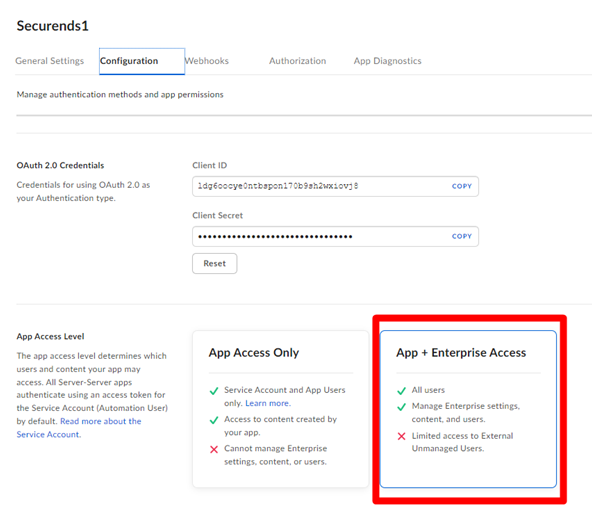This screenshot has height=505, width=592.
Task: Copy the Client ID value
Action: pyautogui.click(x=462, y=186)
